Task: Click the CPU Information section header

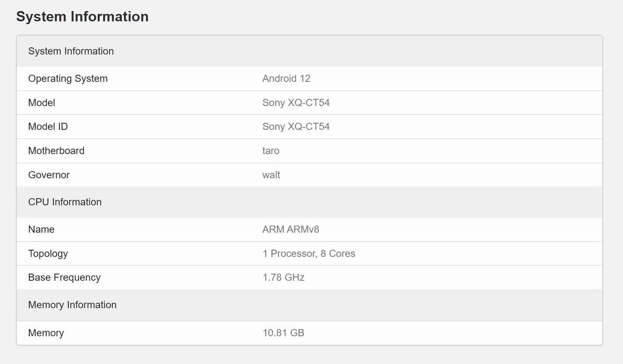Action: point(65,202)
